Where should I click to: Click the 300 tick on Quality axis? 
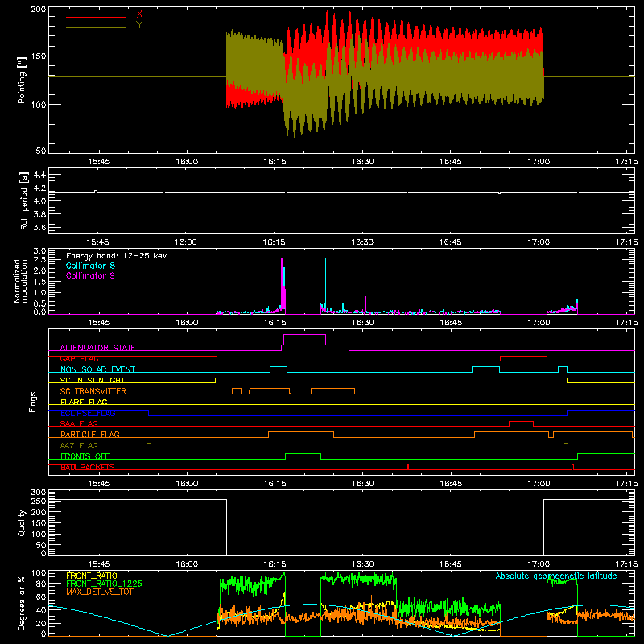pos(39,493)
